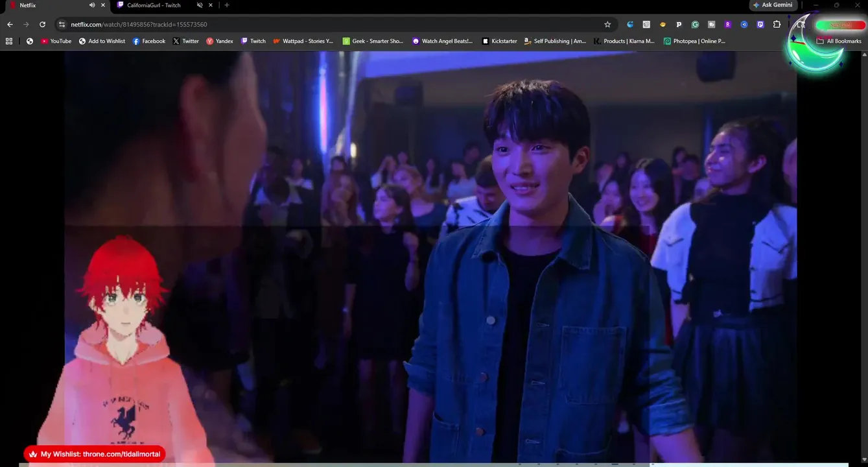Click the gray puzzle-image extension icon
Viewport: 868px width, 467px height.
pyautogui.click(x=712, y=25)
